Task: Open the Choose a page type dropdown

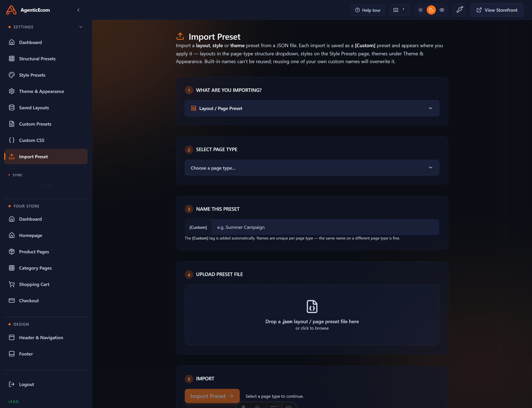Action: [x=312, y=168]
